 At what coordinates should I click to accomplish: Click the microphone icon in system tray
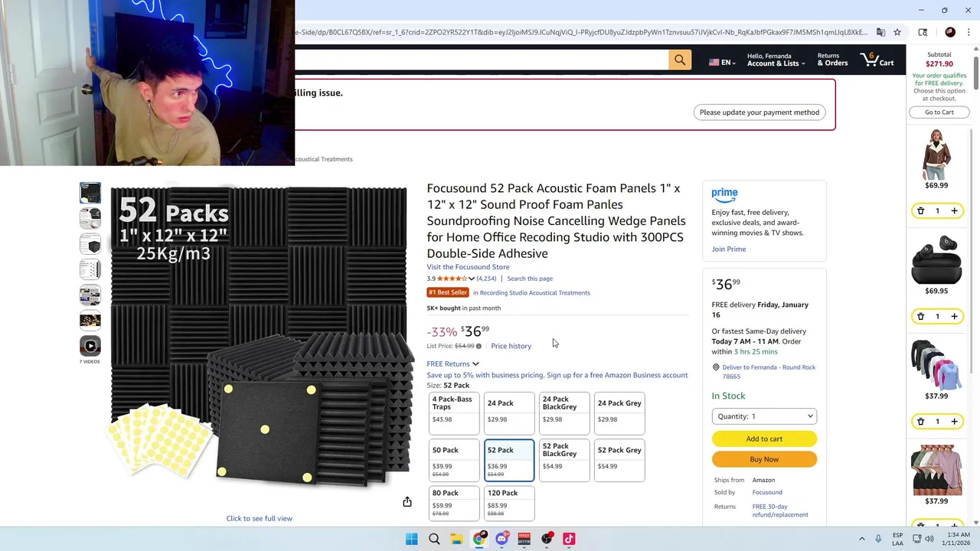(x=878, y=539)
